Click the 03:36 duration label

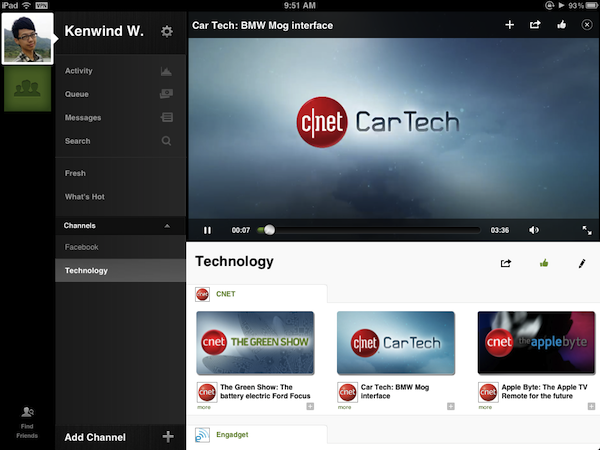[500, 230]
